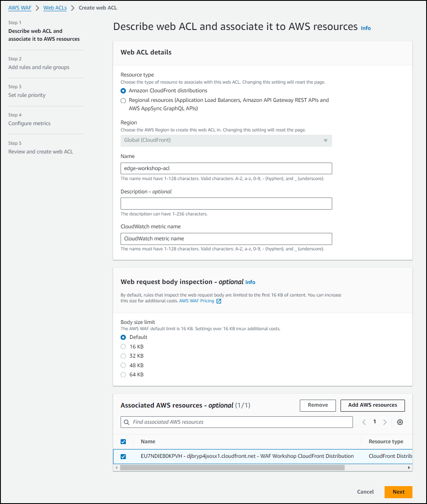This screenshot has width=427, height=504.
Task: Select Amazon CloudFront distributions resource type
Action: [123, 91]
